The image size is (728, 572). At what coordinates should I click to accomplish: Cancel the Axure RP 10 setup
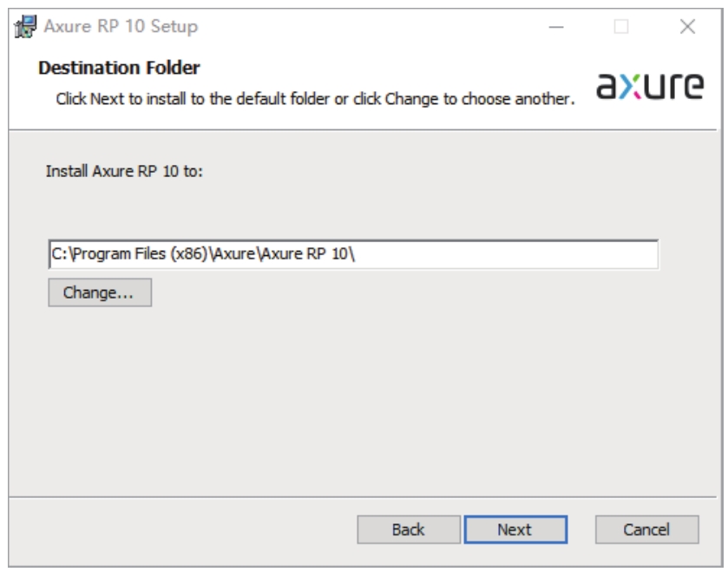point(646,529)
